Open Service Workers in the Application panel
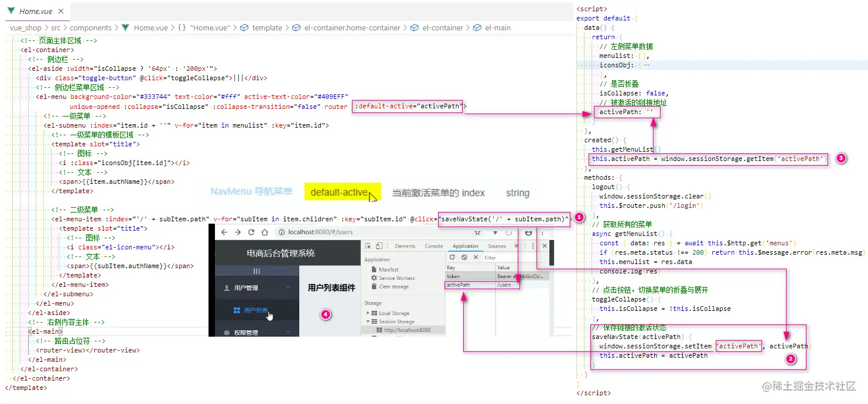Image resolution: width=868 pixels, height=404 pixels. (x=392, y=278)
